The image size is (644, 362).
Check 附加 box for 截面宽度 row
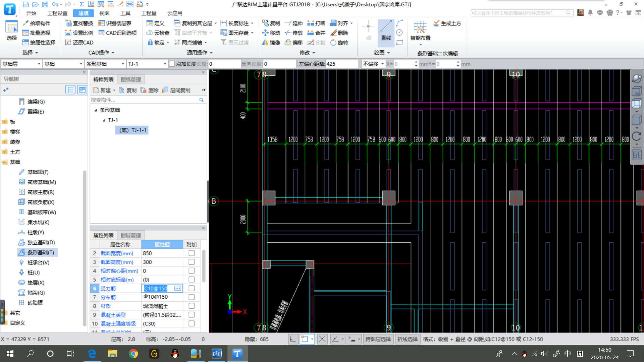pos(192,253)
